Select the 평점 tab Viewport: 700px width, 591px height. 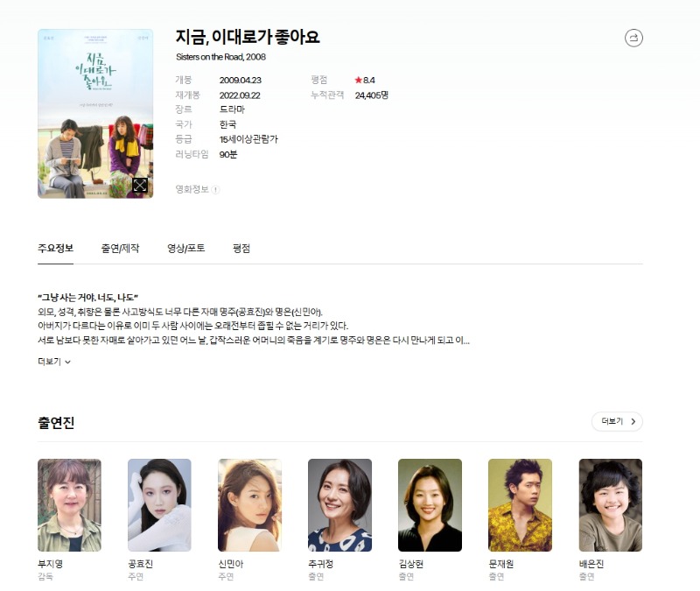(x=241, y=249)
